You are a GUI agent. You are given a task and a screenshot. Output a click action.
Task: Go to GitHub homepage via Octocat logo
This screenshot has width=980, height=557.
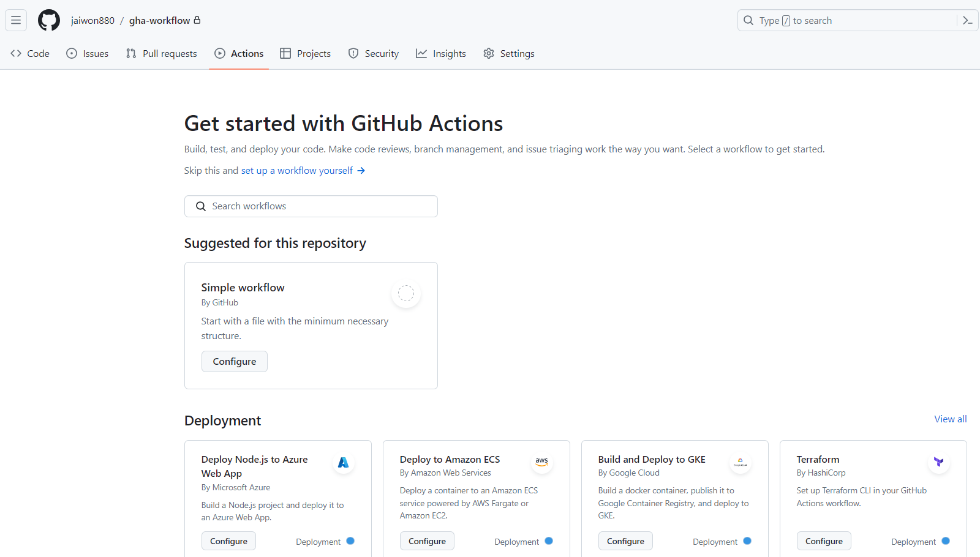[x=49, y=20]
